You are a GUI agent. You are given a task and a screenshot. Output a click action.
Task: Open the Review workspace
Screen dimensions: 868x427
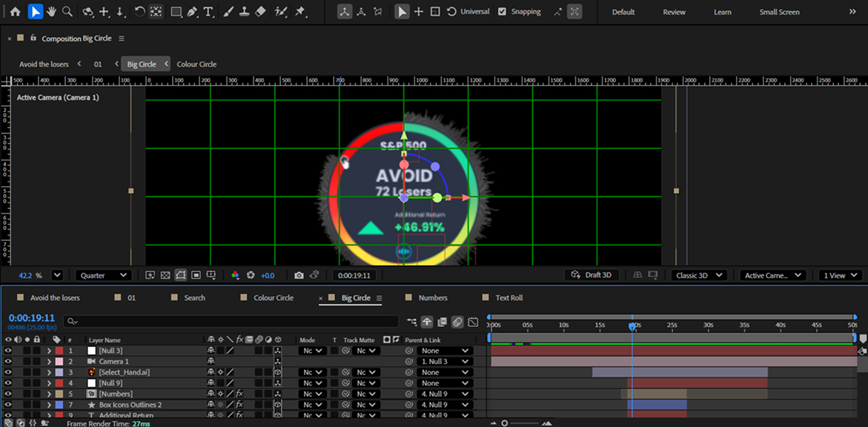[x=674, y=12]
